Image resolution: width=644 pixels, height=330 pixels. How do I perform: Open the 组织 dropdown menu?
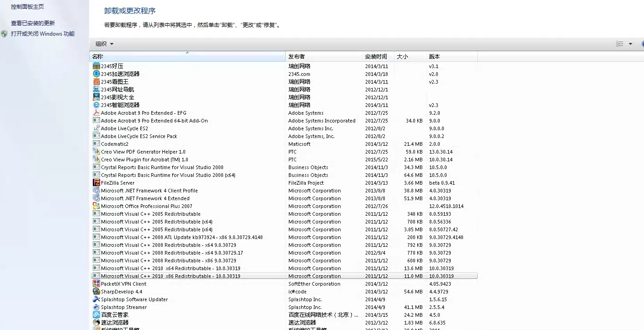[104, 44]
